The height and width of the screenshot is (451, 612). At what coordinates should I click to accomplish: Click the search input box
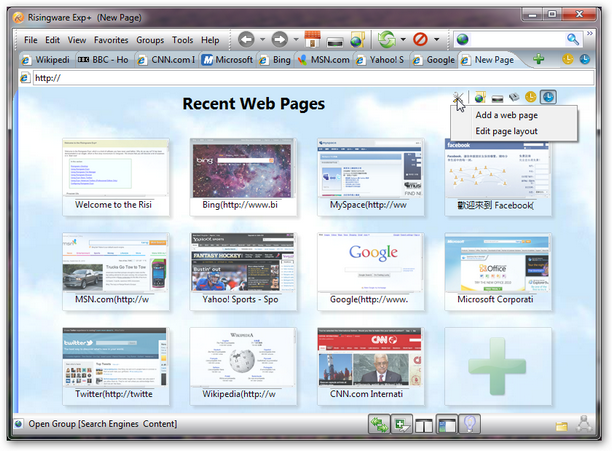click(518, 39)
